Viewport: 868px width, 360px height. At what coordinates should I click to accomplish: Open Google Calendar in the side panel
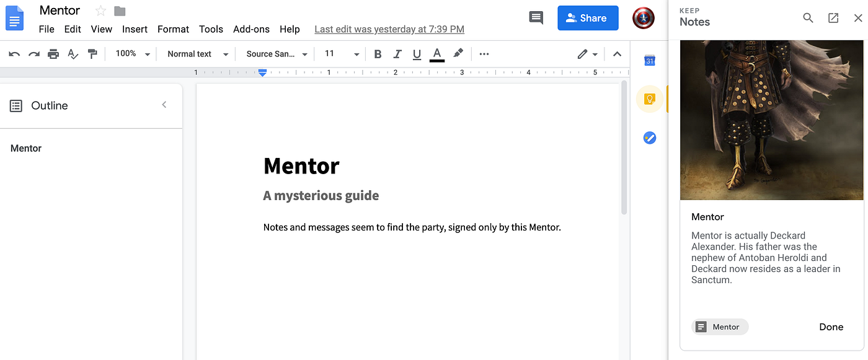(x=649, y=60)
